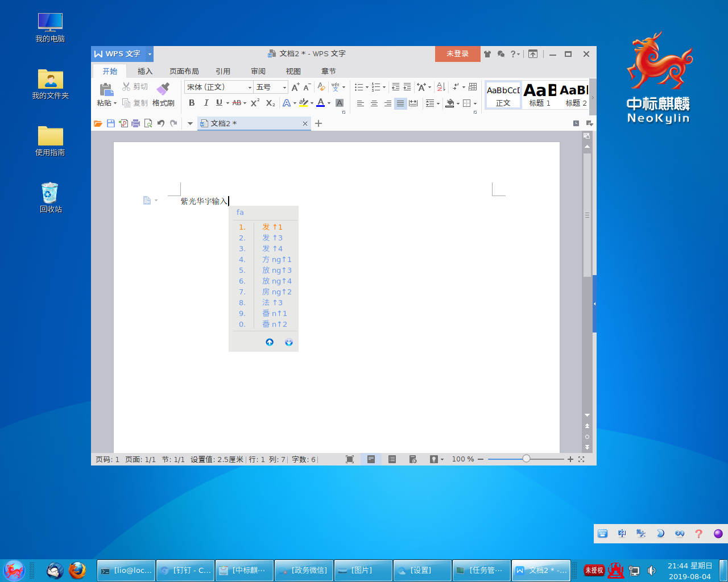Screen dimensions: 728x582
Task: Click the sort (A-Z) icon
Action: [441, 87]
